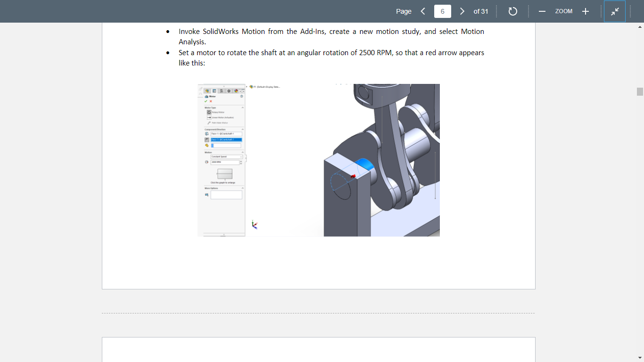Go to the previous PDF page
This screenshot has width=644, height=362.
422,11
